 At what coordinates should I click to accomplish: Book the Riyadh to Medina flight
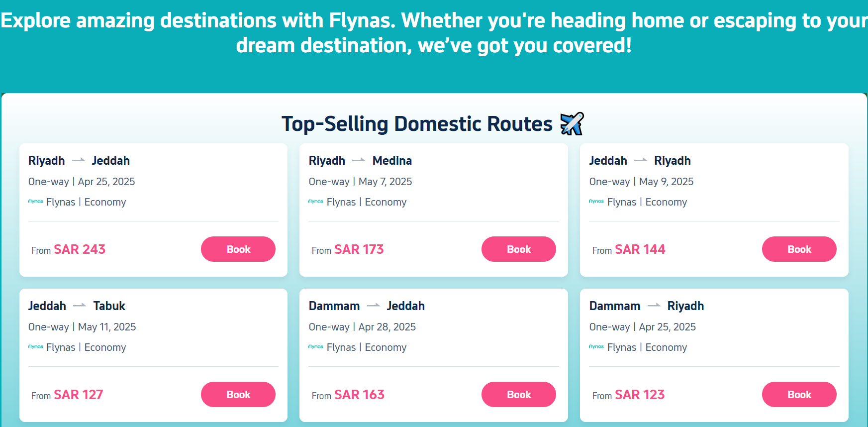[519, 249]
